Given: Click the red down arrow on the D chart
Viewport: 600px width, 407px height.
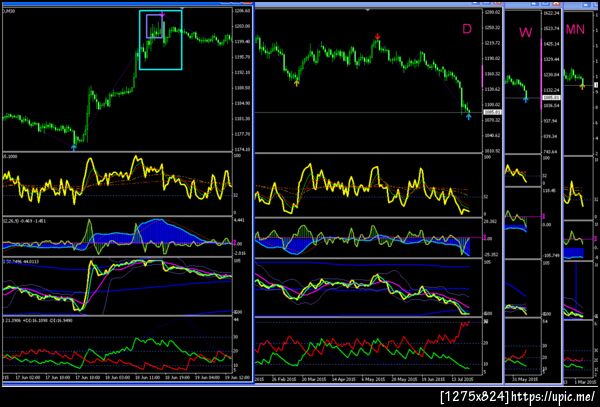Looking at the screenshot, I should [x=378, y=36].
